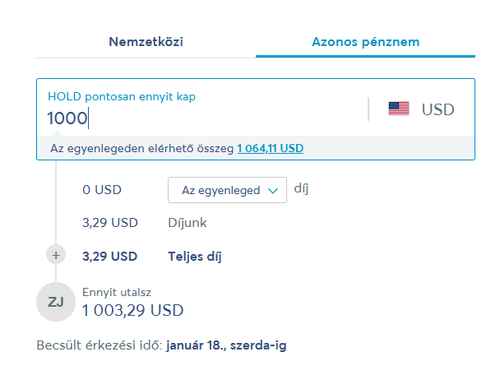This screenshot has height=366, width=500.
Task: Click the 0 USD fee amount
Action: 102,190
